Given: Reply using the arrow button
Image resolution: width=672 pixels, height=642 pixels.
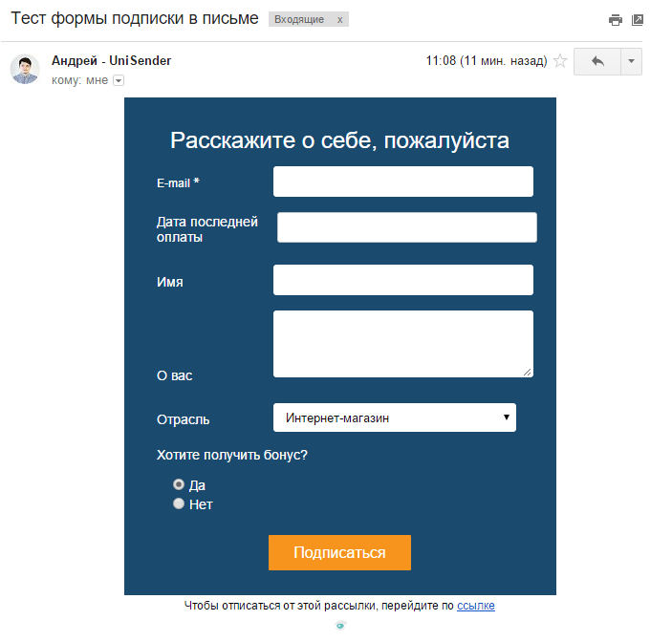Looking at the screenshot, I should [x=597, y=62].
